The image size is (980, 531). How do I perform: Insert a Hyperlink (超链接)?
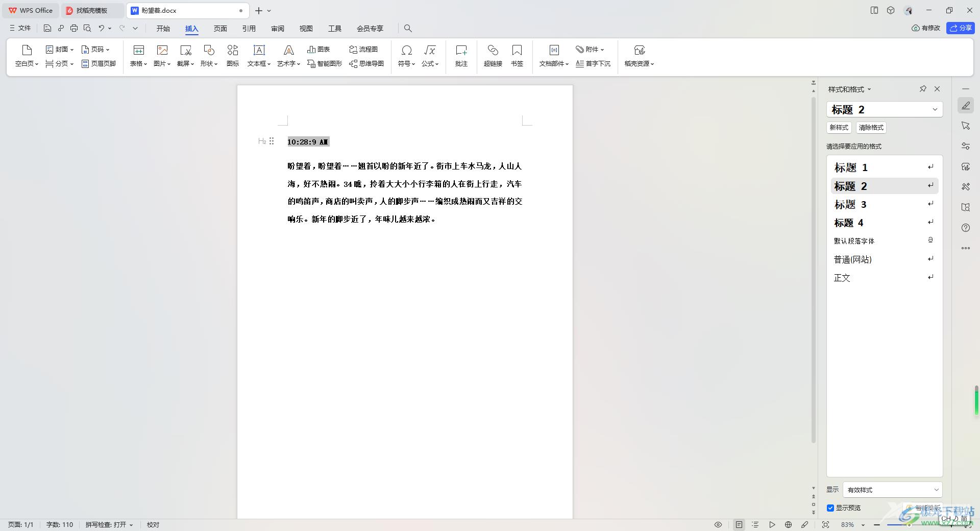pos(493,56)
